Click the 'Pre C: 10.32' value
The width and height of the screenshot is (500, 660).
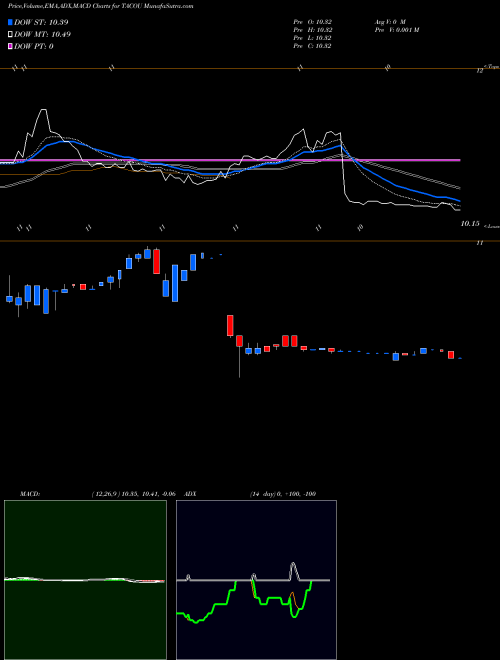pos(312,46)
